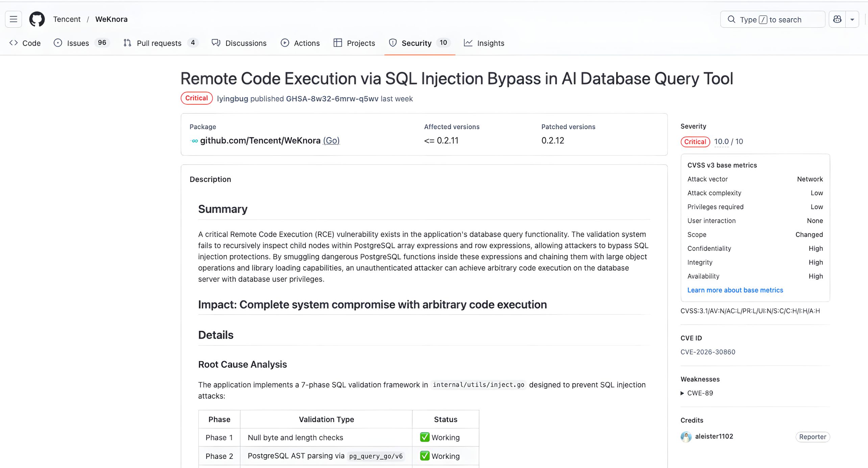
Task: Click the Issues circle icon
Action: coord(58,43)
